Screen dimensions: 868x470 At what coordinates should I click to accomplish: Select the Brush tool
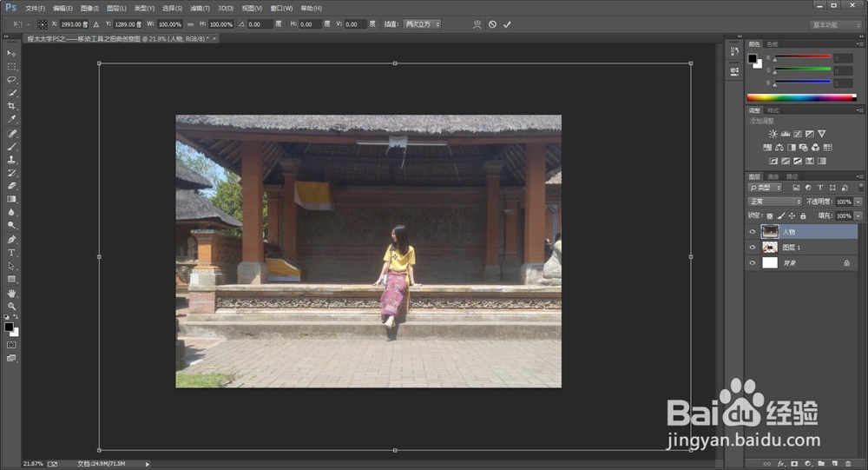[x=11, y=147]
